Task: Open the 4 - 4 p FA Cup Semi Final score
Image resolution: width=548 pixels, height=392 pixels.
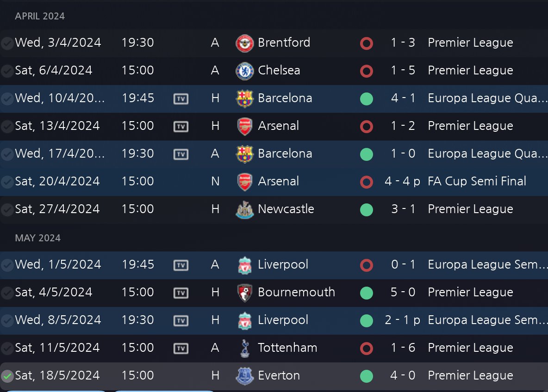Action: (402, 182)
